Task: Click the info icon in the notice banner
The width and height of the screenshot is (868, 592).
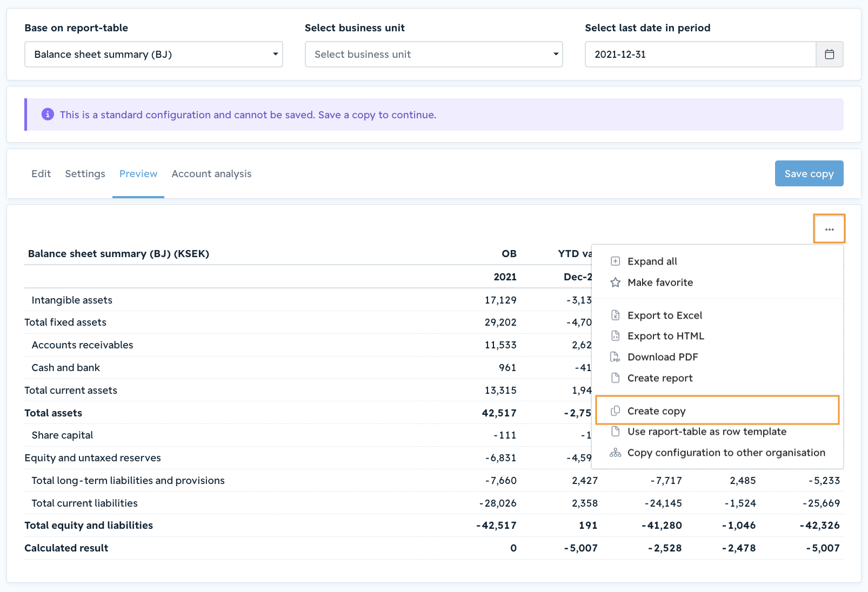Action: pos(48,115)
